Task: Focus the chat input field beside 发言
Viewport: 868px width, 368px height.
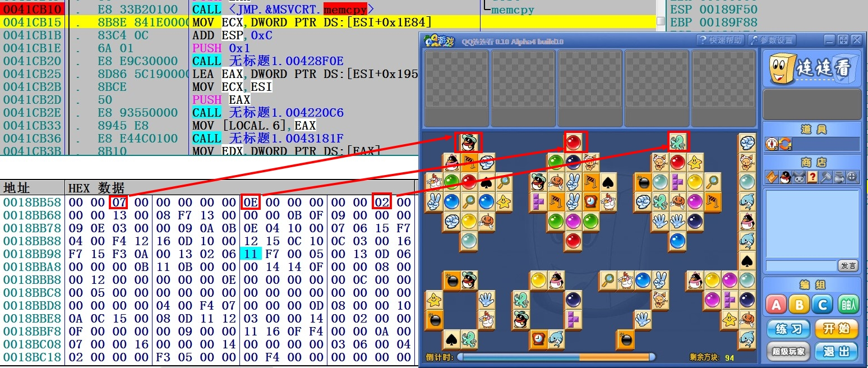Action: [x=801, y=265]
